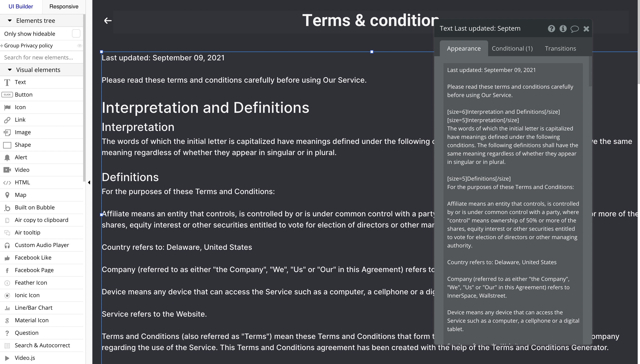Choose the HTML element icon

[x=7, y=182]
